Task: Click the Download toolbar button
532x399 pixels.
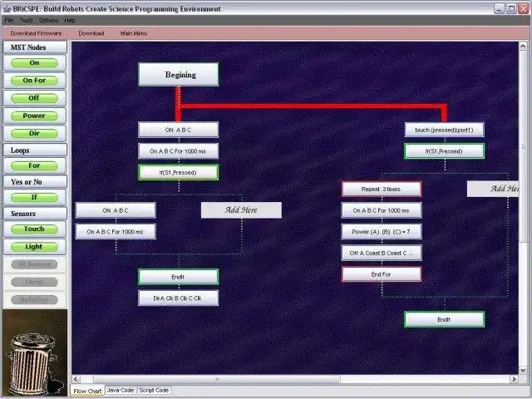Action: (91, 33)
